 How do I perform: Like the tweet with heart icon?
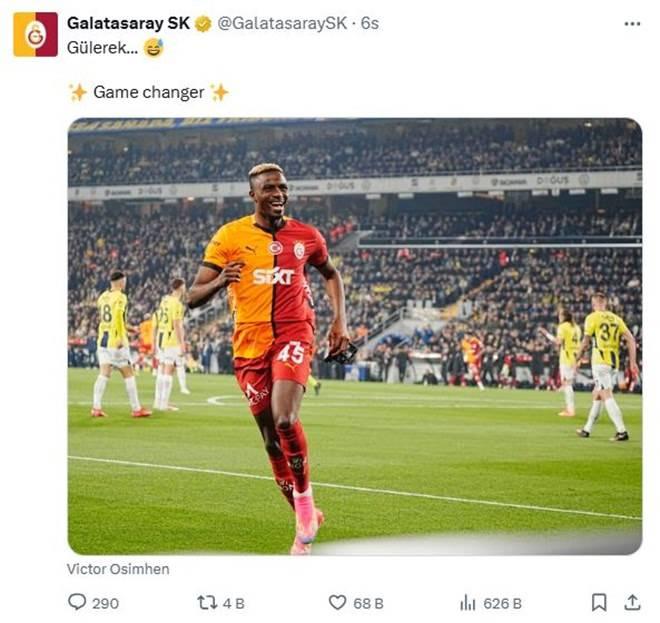(x=337, y=603)
